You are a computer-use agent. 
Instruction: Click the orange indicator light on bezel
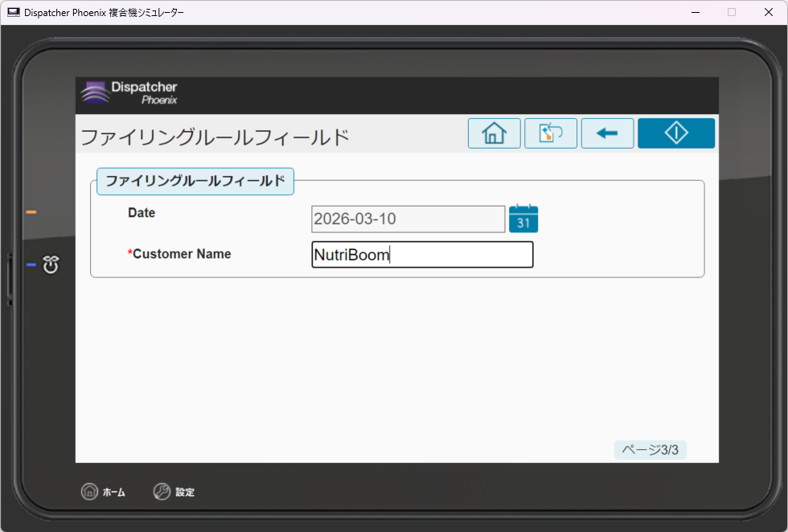31,212
